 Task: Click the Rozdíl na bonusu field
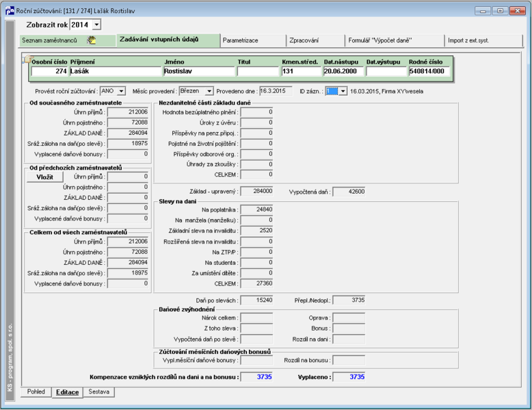[x=349, y=360]
